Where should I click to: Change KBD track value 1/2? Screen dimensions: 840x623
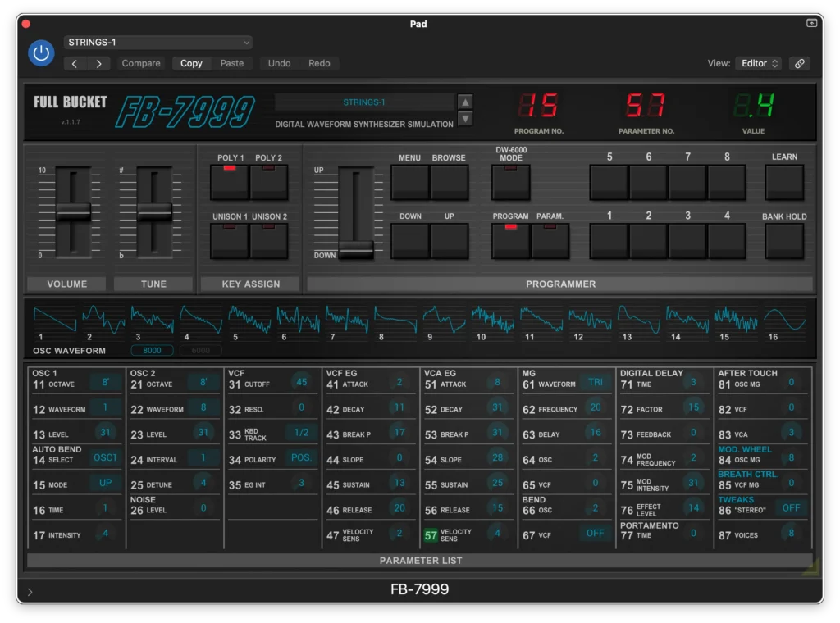(301, 433)
